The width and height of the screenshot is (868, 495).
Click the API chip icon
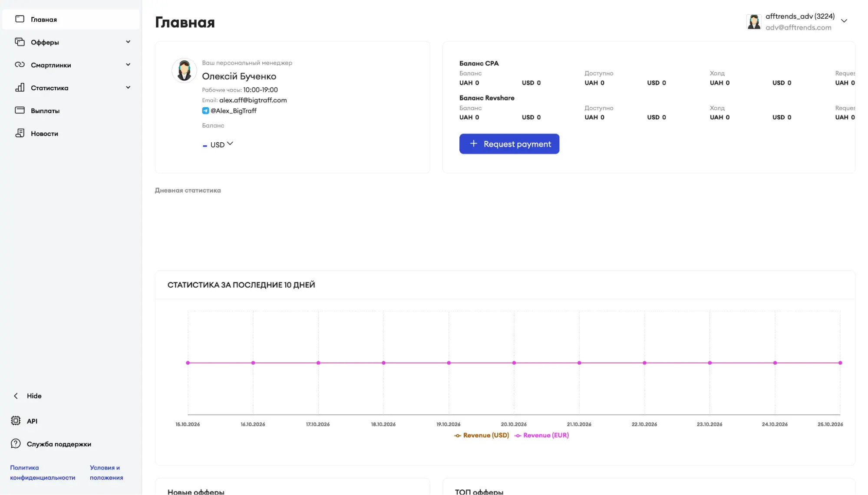pyautogui.click(x=16, y=421)
